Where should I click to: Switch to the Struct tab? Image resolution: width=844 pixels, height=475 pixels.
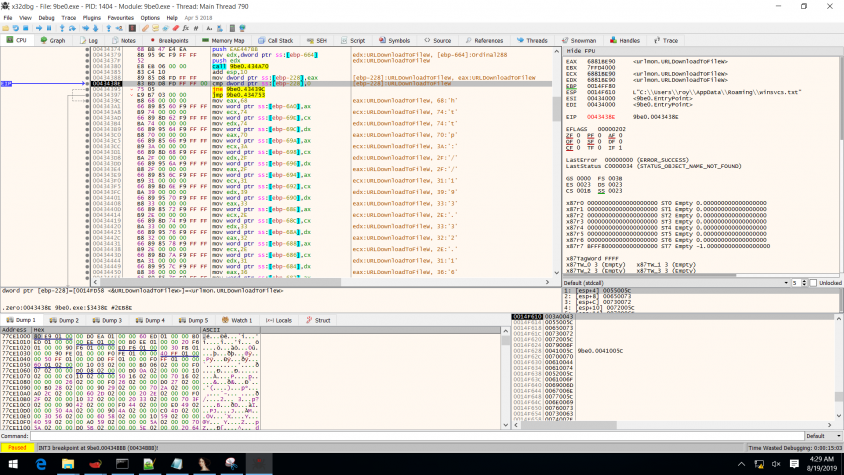[x=318, y=320]
